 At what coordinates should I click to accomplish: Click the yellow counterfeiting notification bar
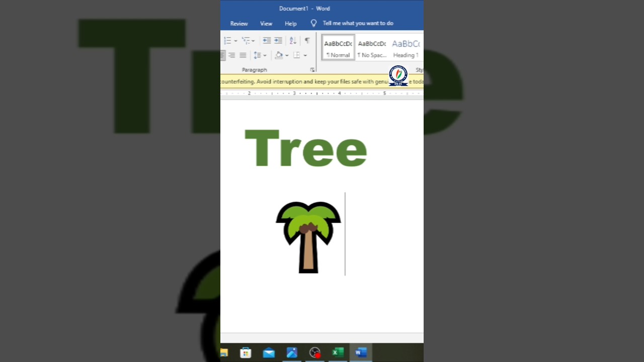tap(322, 81)
